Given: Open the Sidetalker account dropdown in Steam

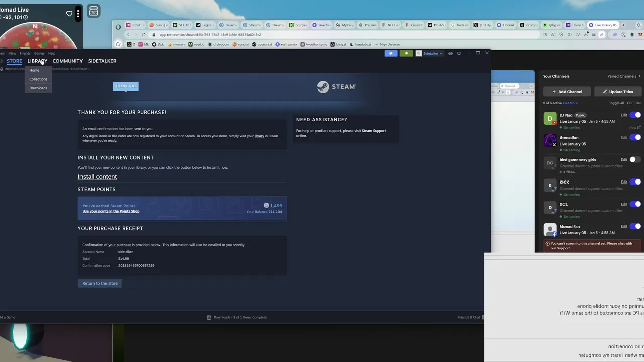Looking at the screenshot, I should coord(429,53).
